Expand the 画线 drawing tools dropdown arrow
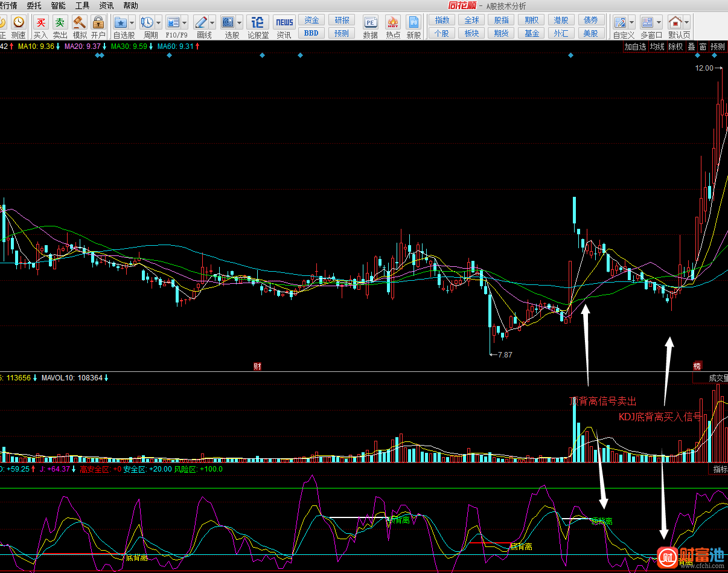The width and height of the screenshot is (728, 573). coord(212,23)
